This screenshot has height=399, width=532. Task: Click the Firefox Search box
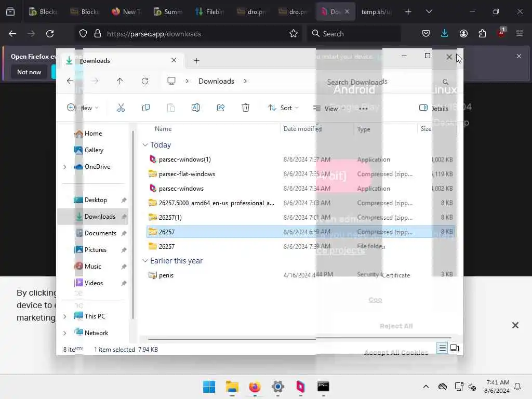click(x=354, y=34)
